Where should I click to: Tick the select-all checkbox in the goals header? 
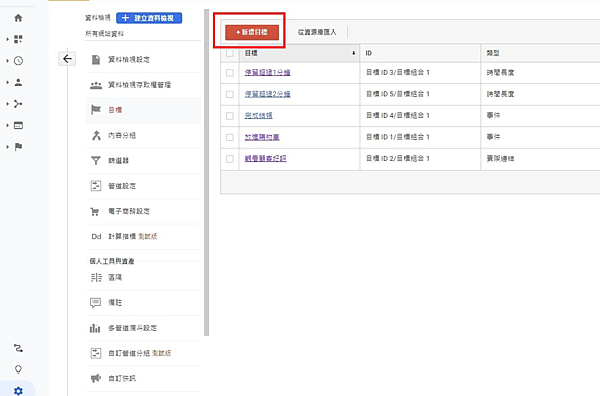[x=230, y=53]
